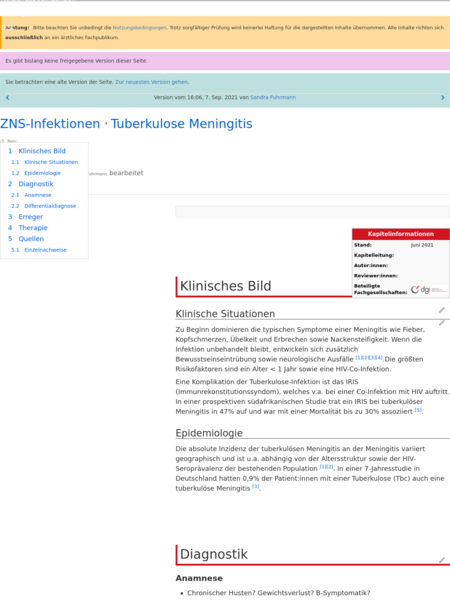Open footnote [3] after 'tuberkulöse Meningitis'
450x600 pixels.
(x=256, y=486)
